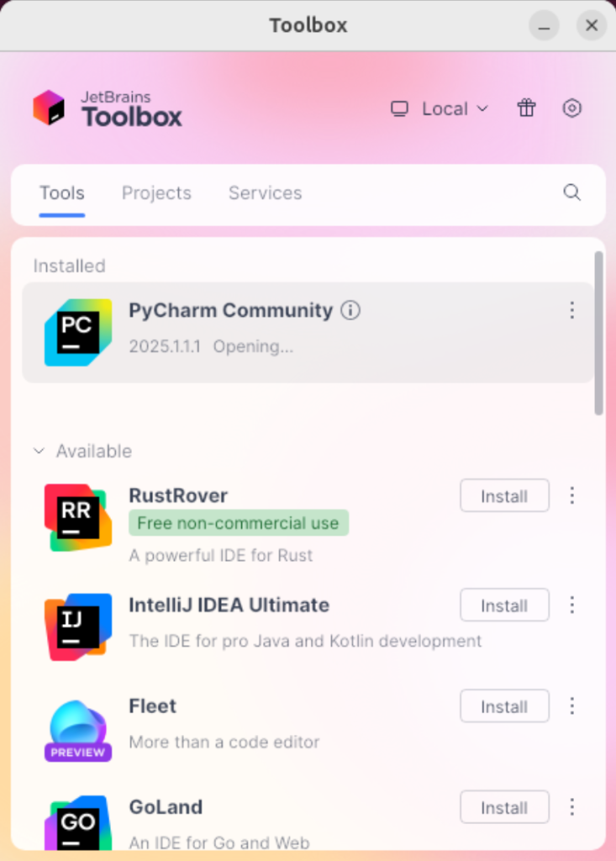The image size is (616, 861).
Task: Install Fleet
Action: pyautogui.click(x=504, y=706)
